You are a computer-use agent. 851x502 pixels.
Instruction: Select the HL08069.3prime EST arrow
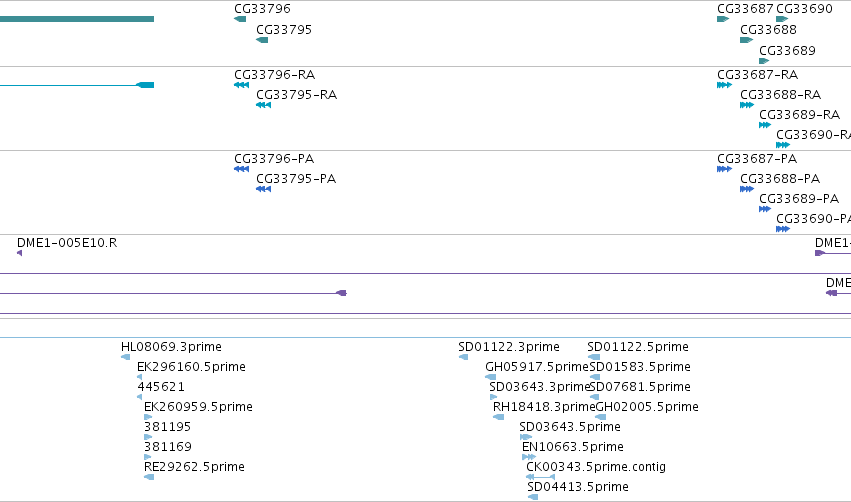(125, 357)
